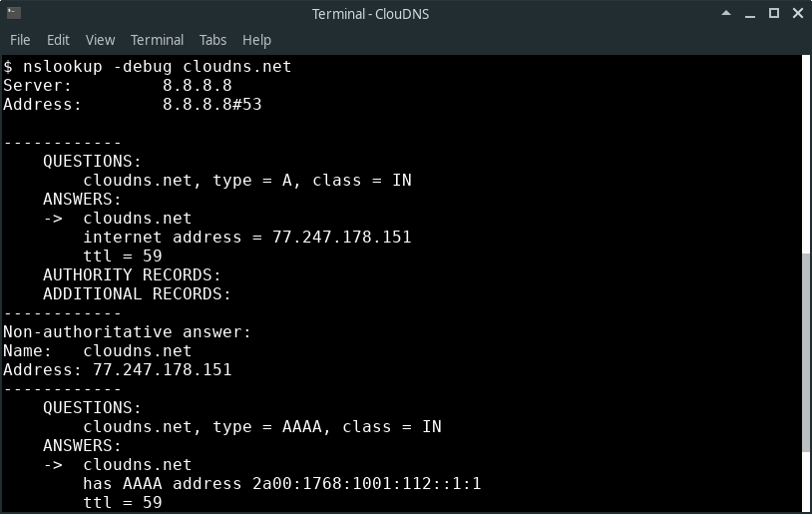The image size is (812, 514).
Task: Close the terminal window
Action: coord(796,13)
